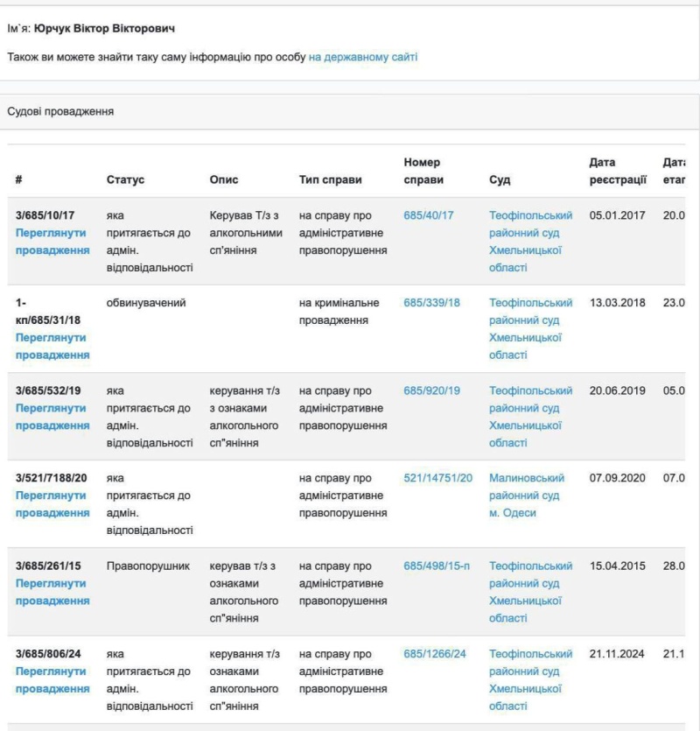Open case number 685/920/19

point(431,390)
